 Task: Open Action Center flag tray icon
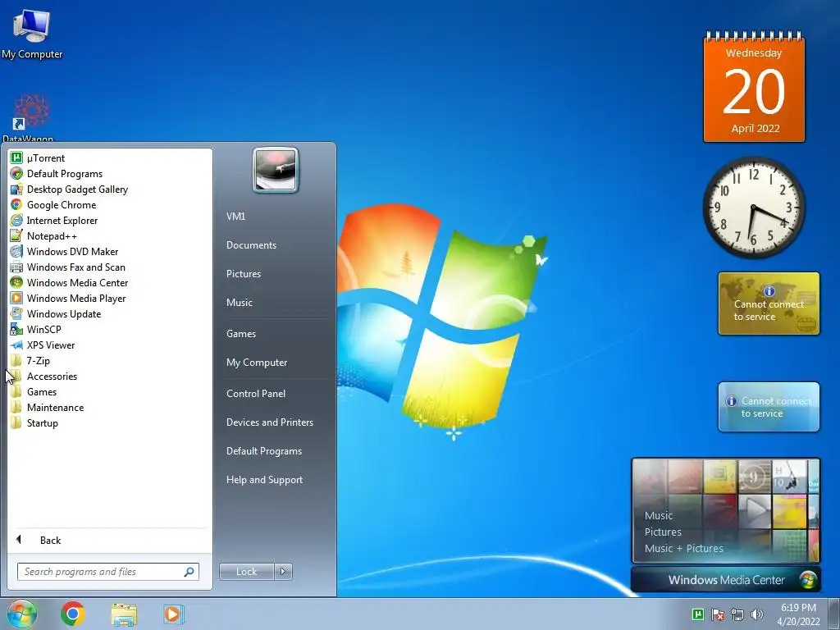(718, 614)
